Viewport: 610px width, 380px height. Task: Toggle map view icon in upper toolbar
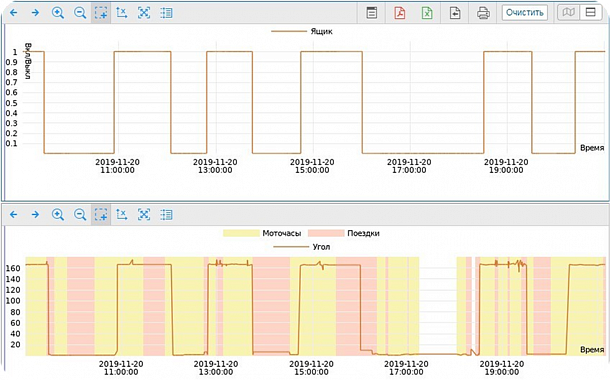(x=568, y=12)
